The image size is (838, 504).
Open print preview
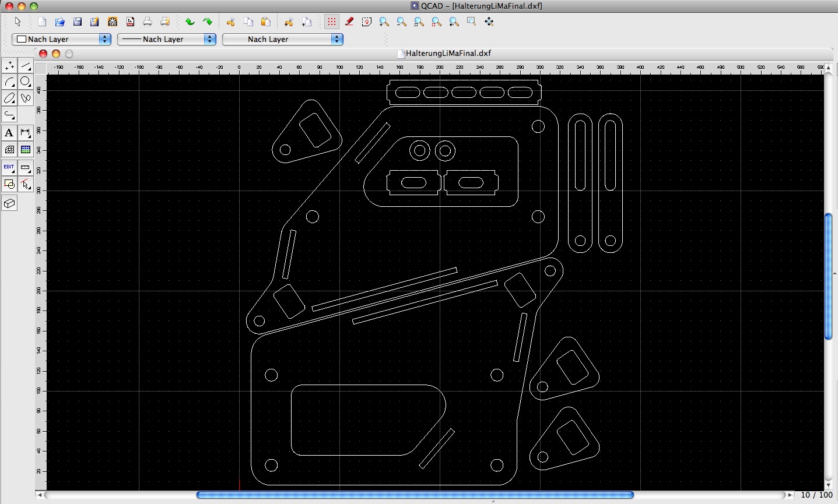point(165,22)
